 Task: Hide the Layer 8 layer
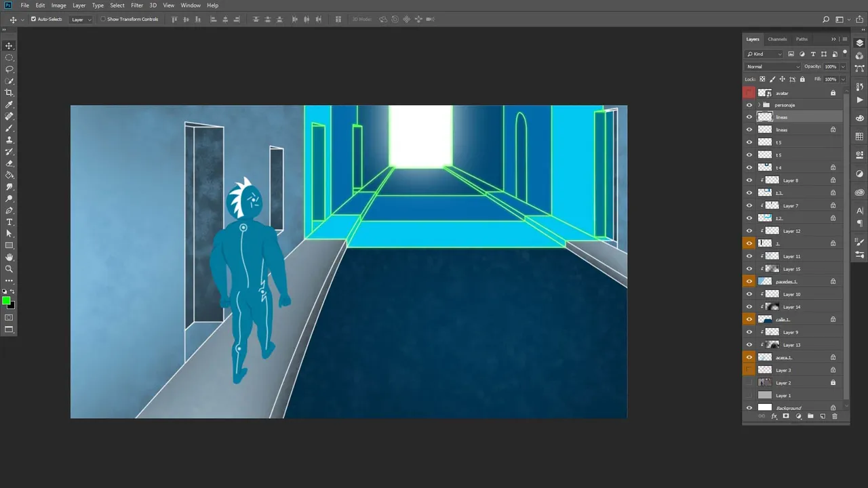pyautogui.click(x=749, y=180)
